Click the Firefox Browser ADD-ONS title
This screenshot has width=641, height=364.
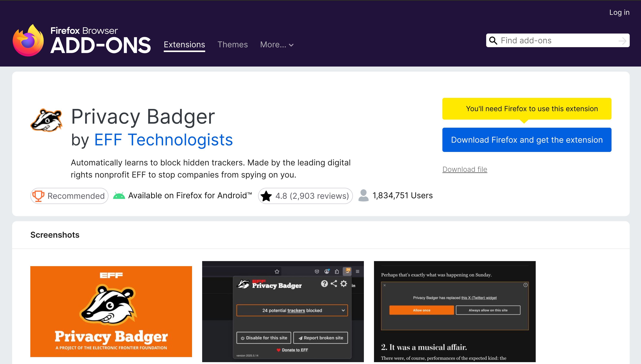pyautogui.click(x=101, y=40)
